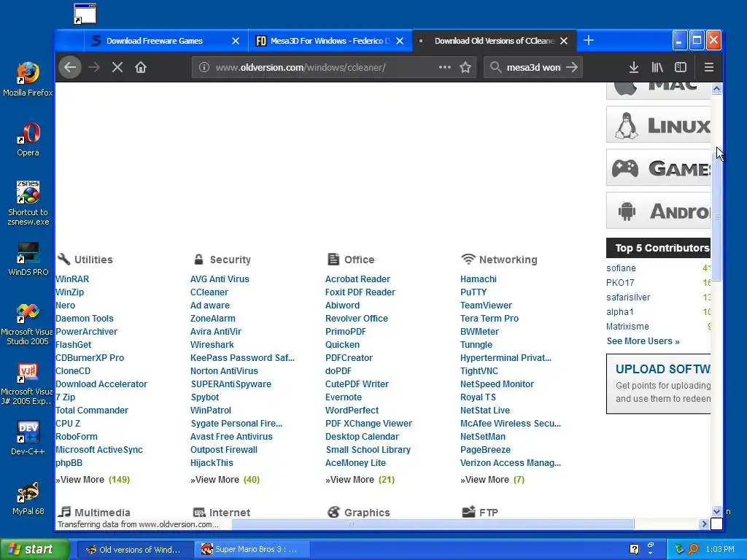Open the downloads panel
The height and width of the screenshot is (560, 747).
point(634,67)
